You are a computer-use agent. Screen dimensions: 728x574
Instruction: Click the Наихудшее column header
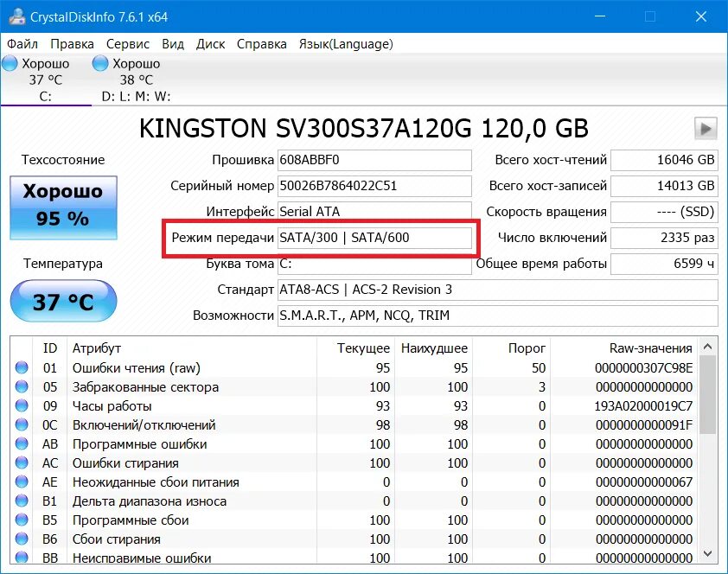click(x=433, y=348)
